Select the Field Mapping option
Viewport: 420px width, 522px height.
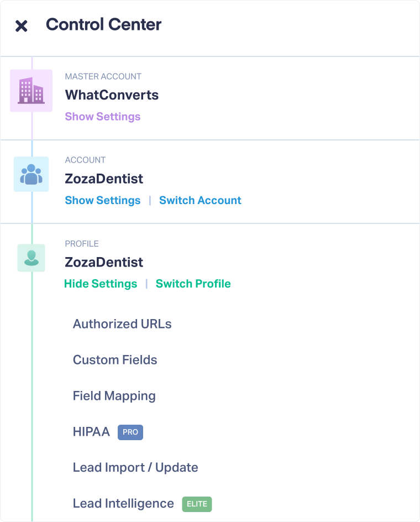[114, 396]
